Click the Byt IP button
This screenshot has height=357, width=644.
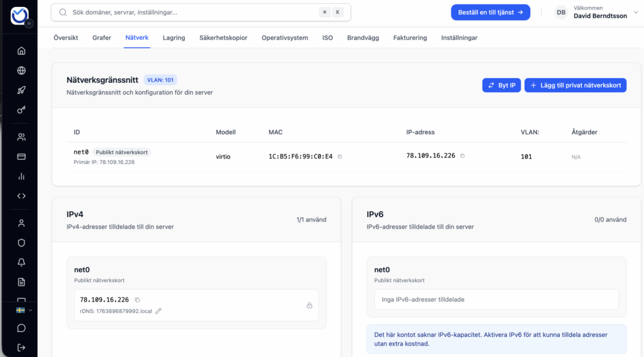(x=501, y=85)
